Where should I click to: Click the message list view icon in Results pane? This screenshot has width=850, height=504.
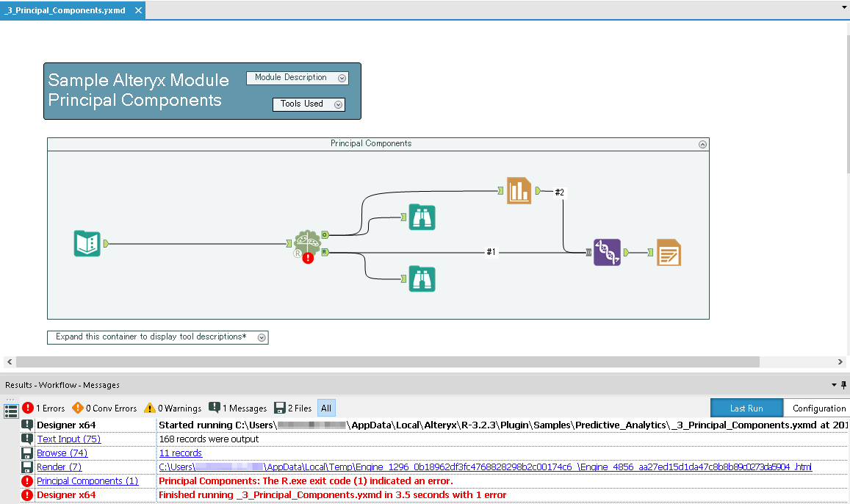point(10,408)
